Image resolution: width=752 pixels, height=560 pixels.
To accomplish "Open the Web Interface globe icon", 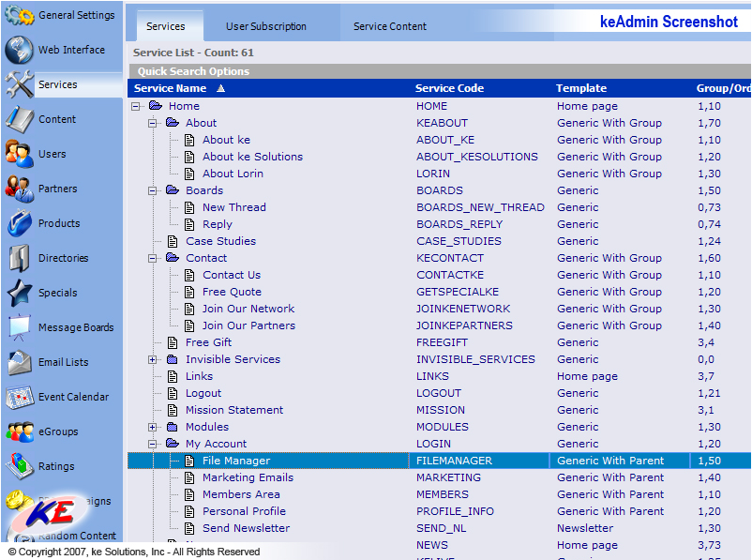I will [x=20, y=51].
